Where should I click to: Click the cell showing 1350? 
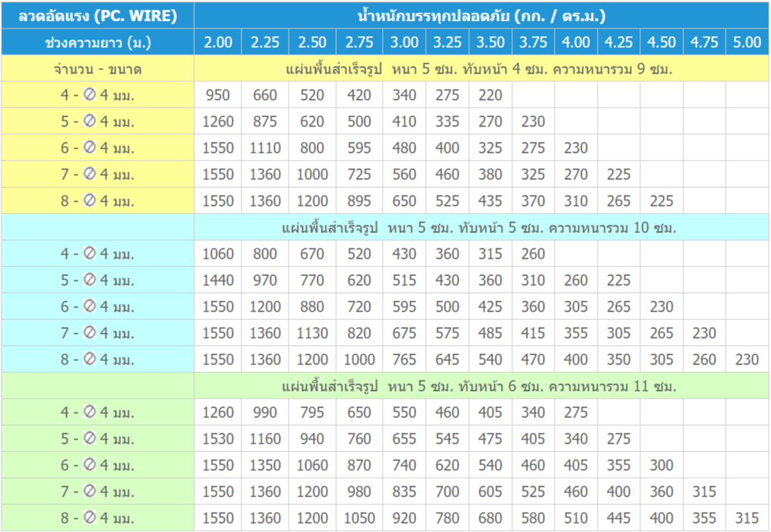coord(265,465)
